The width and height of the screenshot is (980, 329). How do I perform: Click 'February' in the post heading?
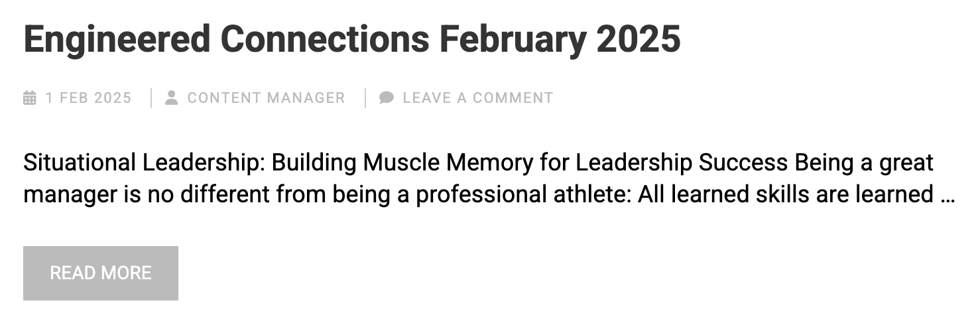[x=513, y=40]
